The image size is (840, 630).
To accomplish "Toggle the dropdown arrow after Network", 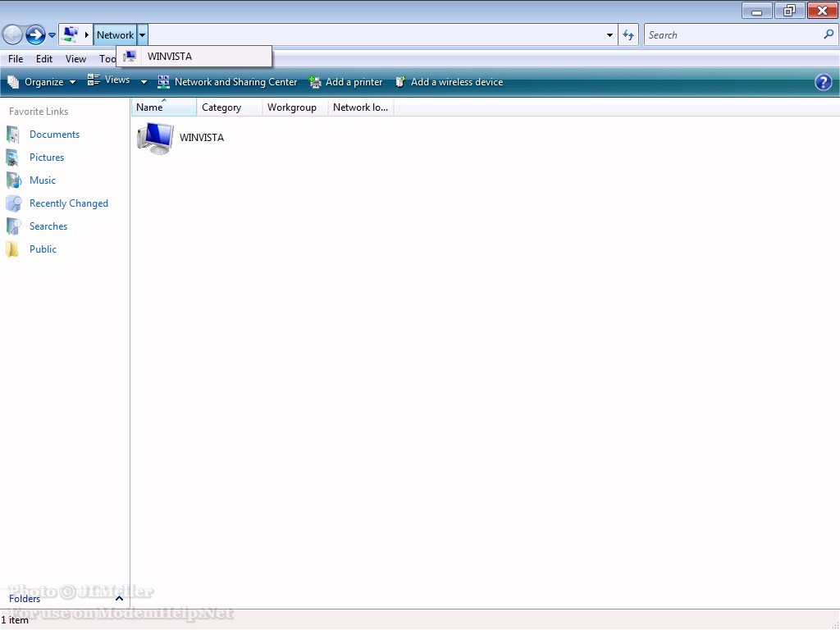I will pyautogui.click(x=143, y=34).
